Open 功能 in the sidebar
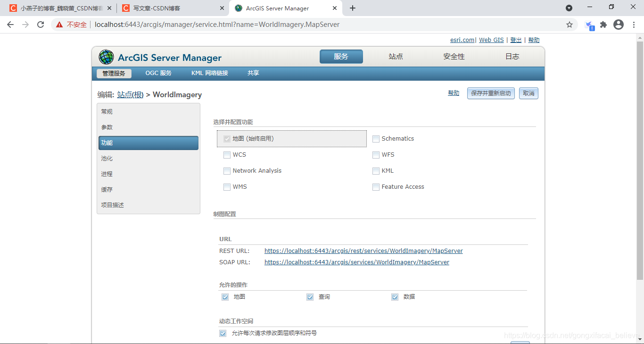The width and height of the screenshot is (644, 344). click(149, 143)
